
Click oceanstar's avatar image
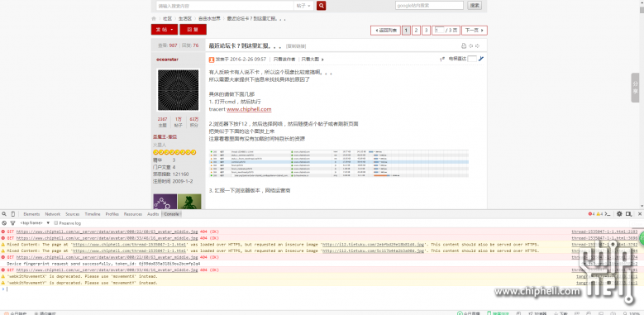178,89
